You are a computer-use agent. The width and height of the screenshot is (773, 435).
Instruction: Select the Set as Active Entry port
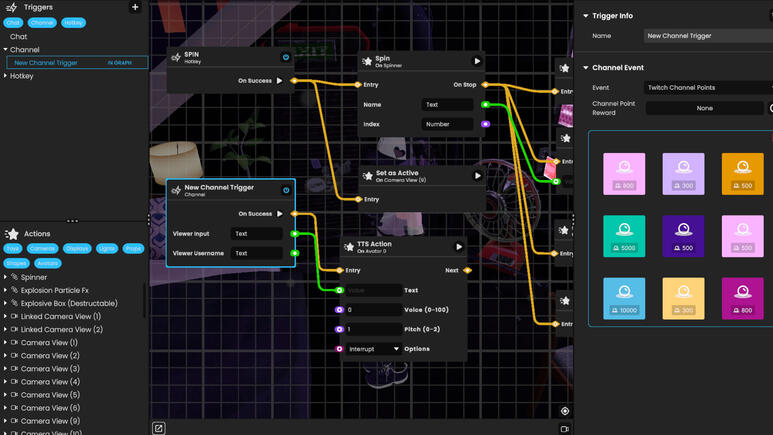358,199
